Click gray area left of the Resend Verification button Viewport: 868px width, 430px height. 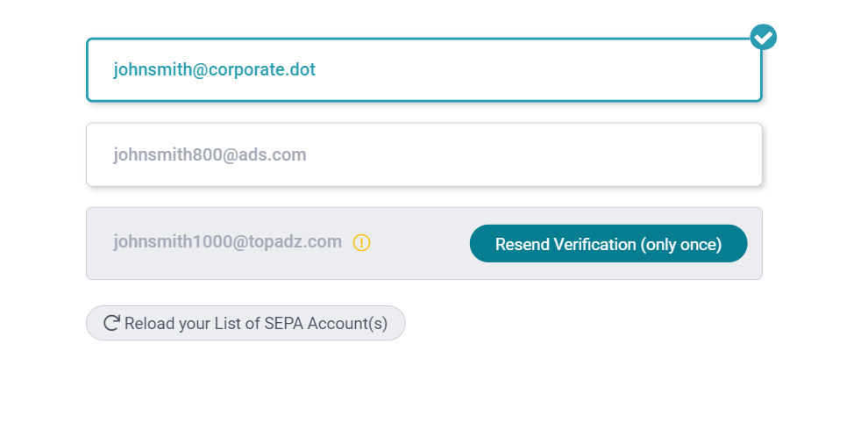(x=421, y=243)
